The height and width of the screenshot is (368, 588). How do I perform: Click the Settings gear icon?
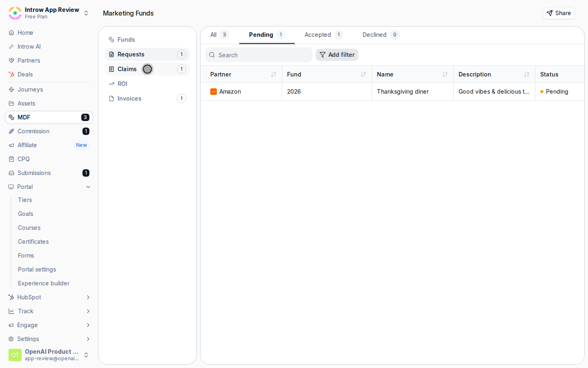pyautogui.click(x=11, y=339)
